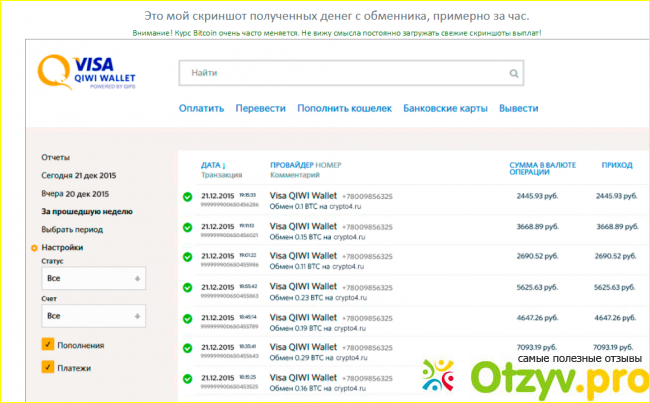Click green status icon for 0.15 BTC exchange
The image size is (650, 403).
187,228
